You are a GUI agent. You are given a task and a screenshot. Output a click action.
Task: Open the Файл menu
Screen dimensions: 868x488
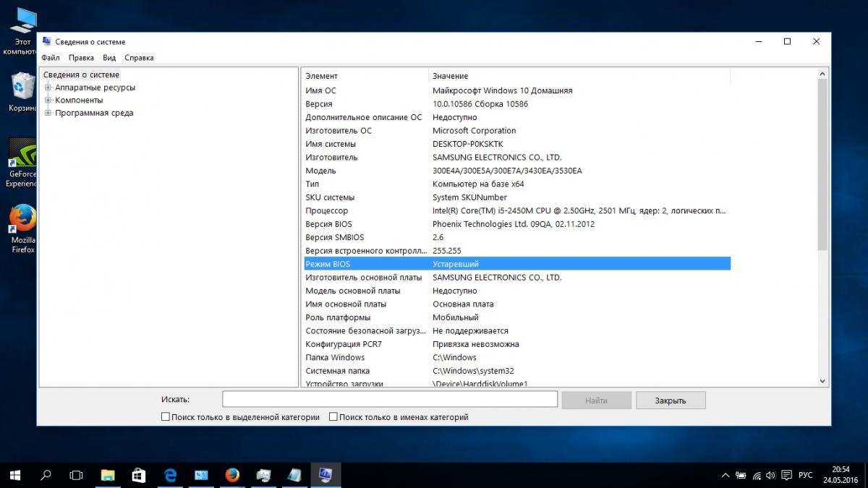[x=51, y=58]
